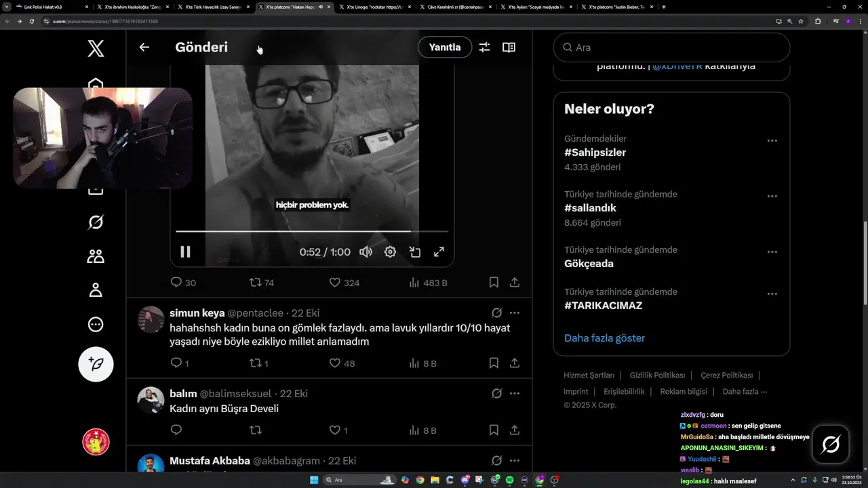This screenshot has width=868, height=488.
Task: Open Hizmet Şartları footer link
Action: (589, 375)
